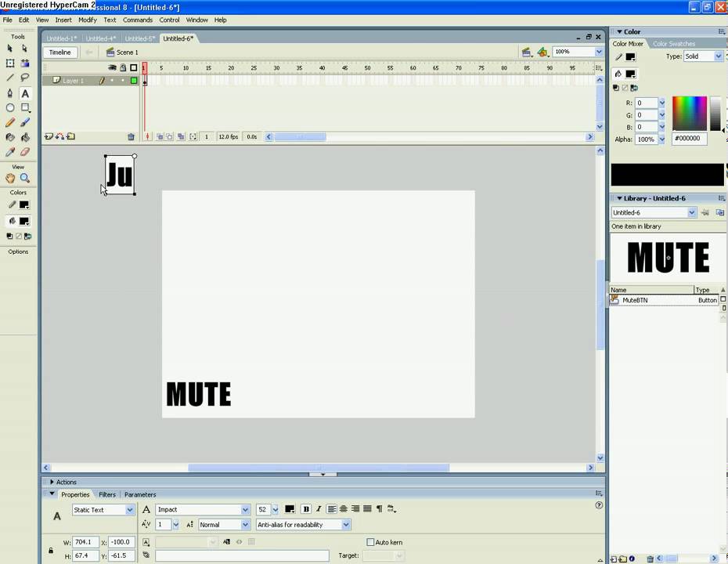Toggle Italic text formatting

tap(319, 509)
